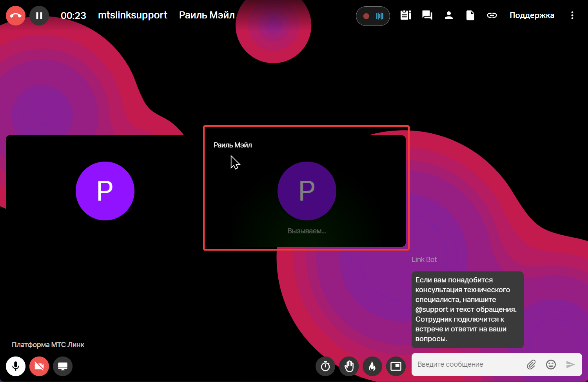This screenshot has height=382, width=588.
Task: Open the files document icon
Action: (x=470, y=15)
